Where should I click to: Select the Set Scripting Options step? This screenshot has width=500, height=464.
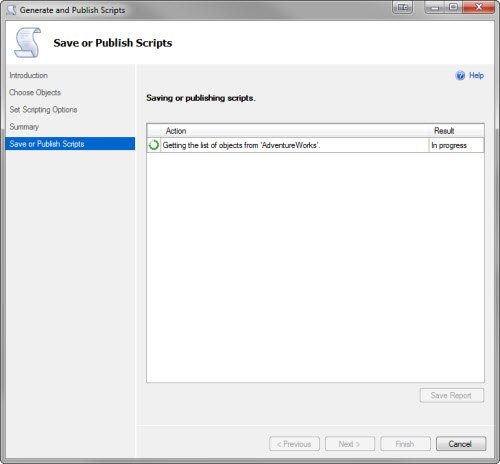[x=43, y=110]
